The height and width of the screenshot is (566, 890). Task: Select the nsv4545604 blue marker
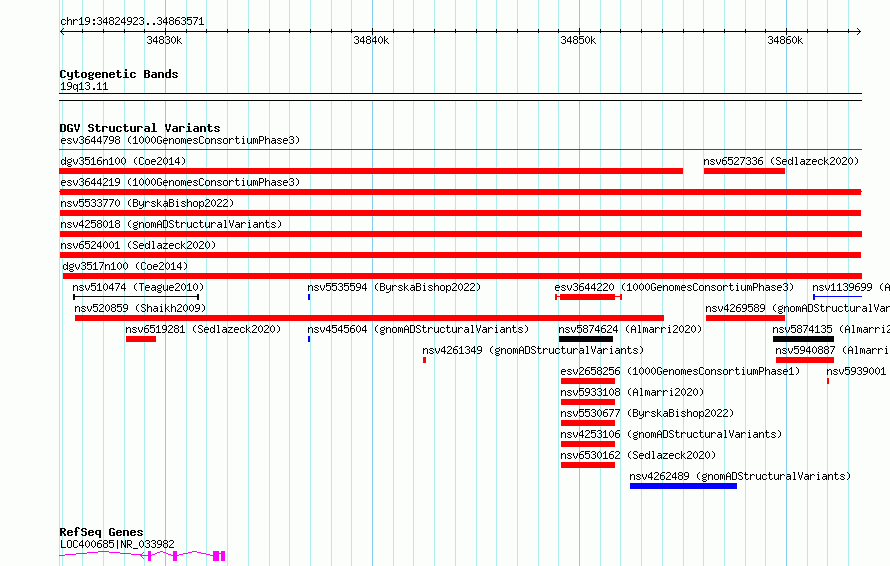(x=309, y=339)
